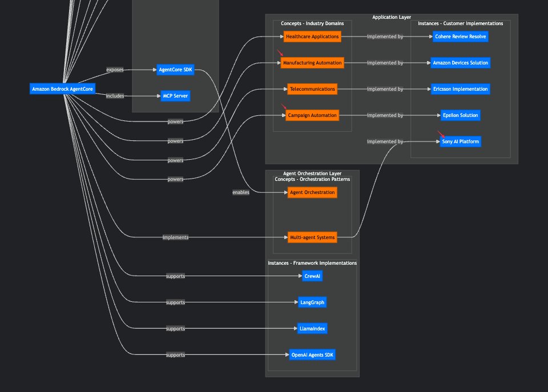This screenshot has width=548, height=392.
Task: Click 'supports' label leading to OpenAI Agents SDK
Action: 175,354
